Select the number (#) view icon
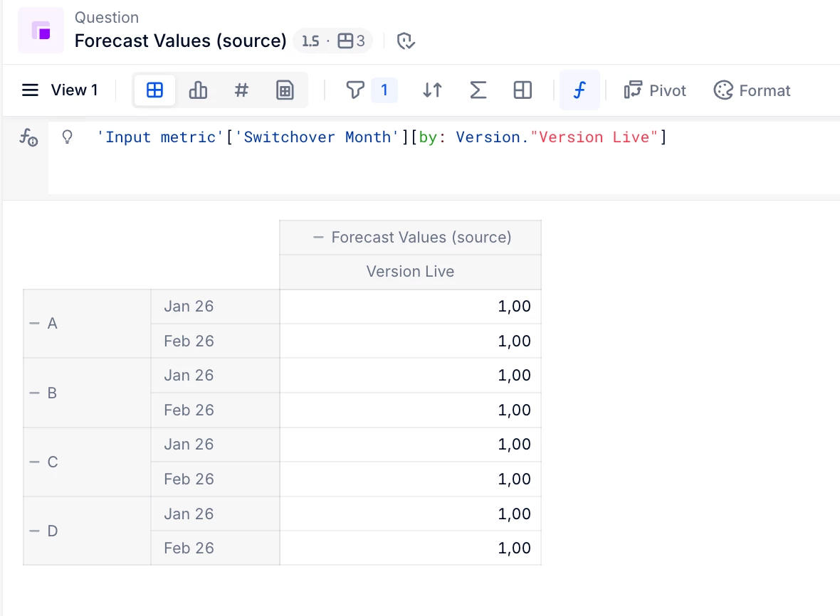This screenshot has width=840, height=616. point(241,90)
